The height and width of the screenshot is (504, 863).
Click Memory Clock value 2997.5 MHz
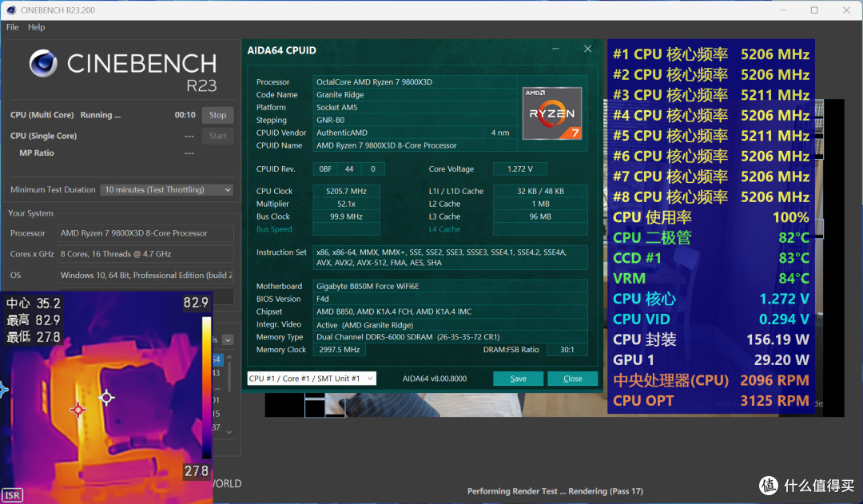point(340,349)
